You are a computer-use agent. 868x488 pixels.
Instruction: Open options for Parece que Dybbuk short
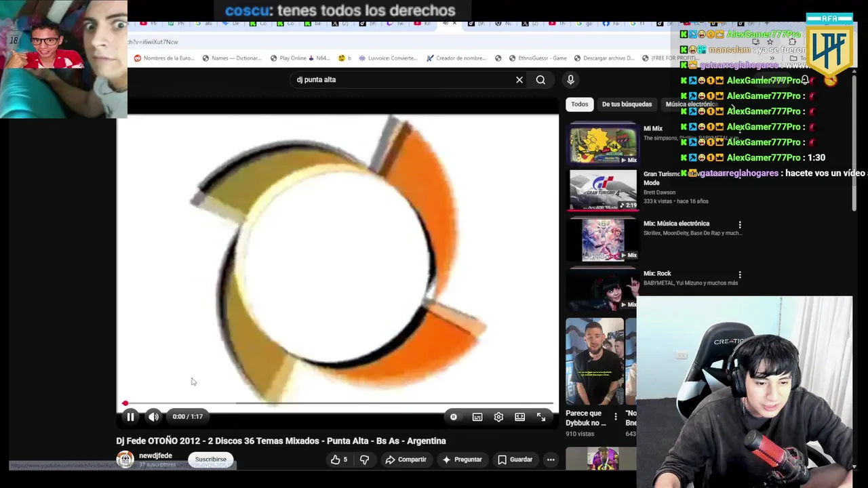(616, 417)
